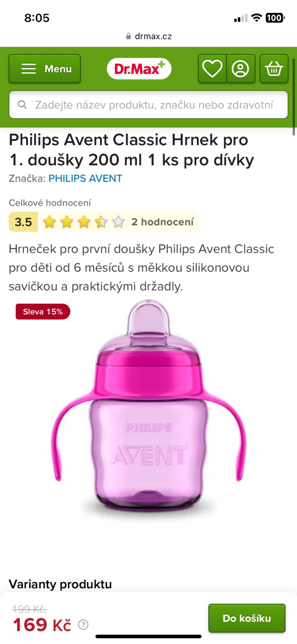Tap the drmax.cz address bar

point(149,36)
